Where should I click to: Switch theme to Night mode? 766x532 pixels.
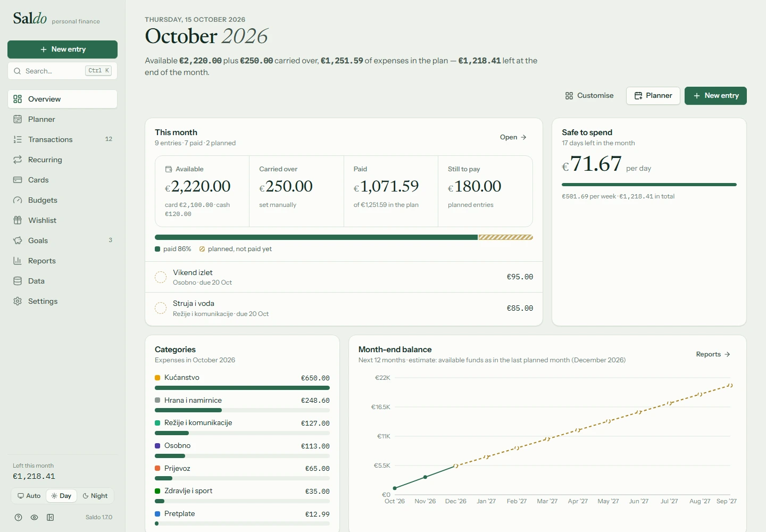(x=95, y=496)
